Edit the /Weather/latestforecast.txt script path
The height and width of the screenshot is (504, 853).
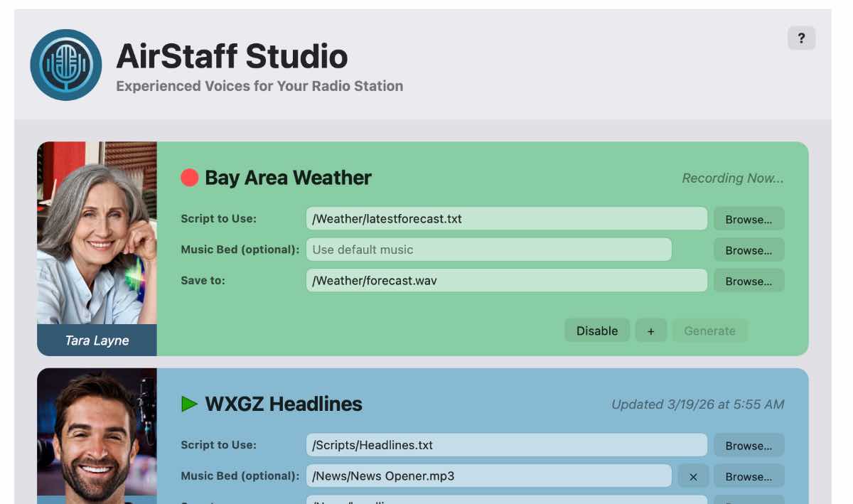[x=506, y=218]
